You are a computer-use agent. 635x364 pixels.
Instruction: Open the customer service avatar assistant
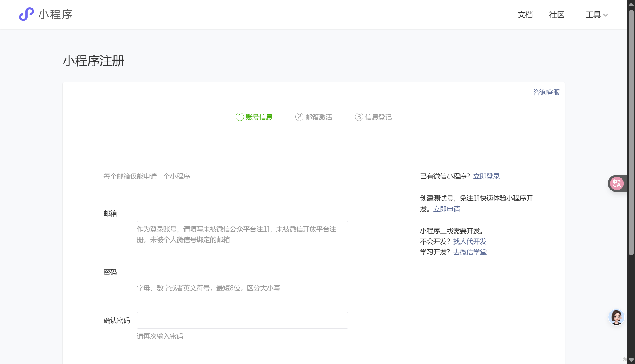(616, 317)
